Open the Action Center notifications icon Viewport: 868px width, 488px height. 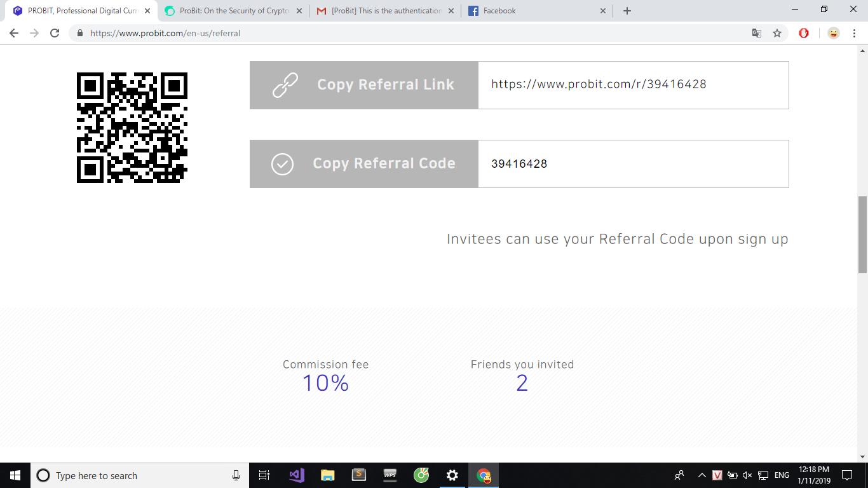click(x=846, y=475)
